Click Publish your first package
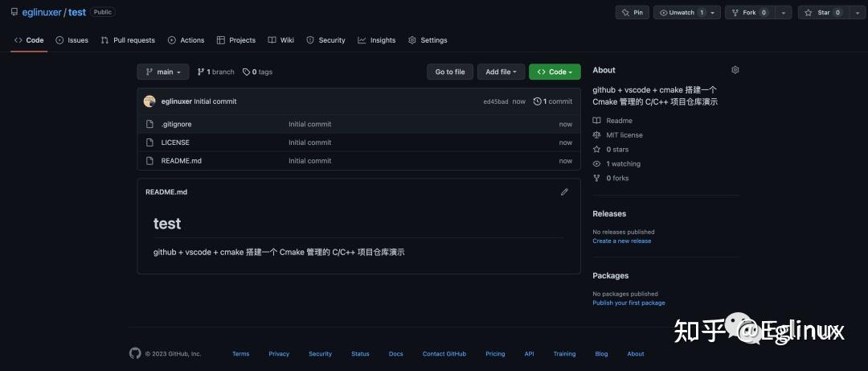The height and width of the screenshot is (371, 868). (x=628, y=303)
